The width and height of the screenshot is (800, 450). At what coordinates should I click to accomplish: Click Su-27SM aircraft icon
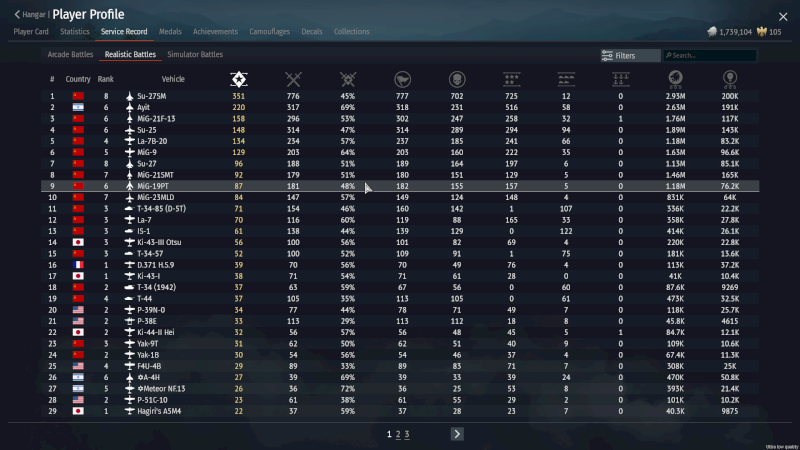(x=130, y=96)
